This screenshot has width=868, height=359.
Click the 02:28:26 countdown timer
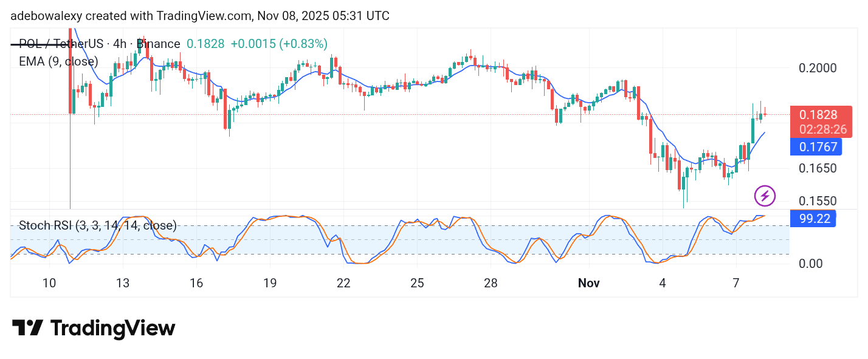tap(822, 129)
